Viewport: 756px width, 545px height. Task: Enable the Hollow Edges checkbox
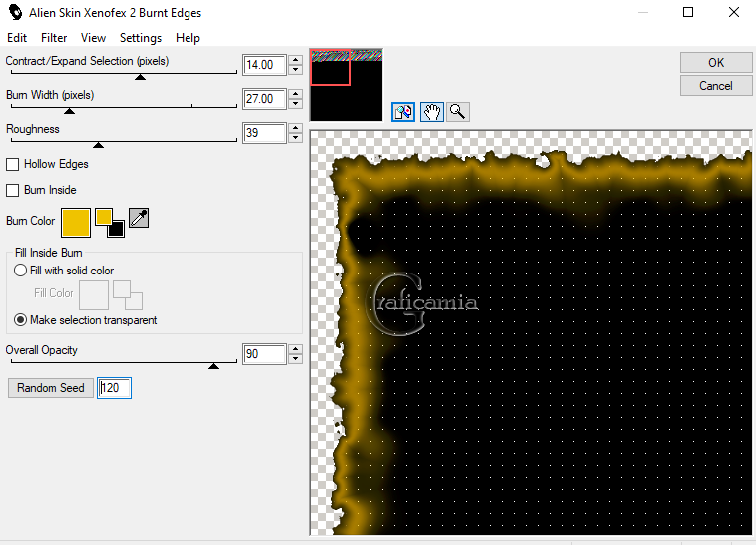(x=13, y=164)
